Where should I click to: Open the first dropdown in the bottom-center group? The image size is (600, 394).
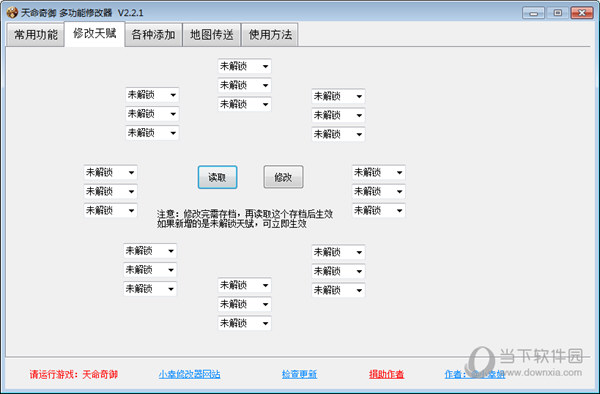245,285
